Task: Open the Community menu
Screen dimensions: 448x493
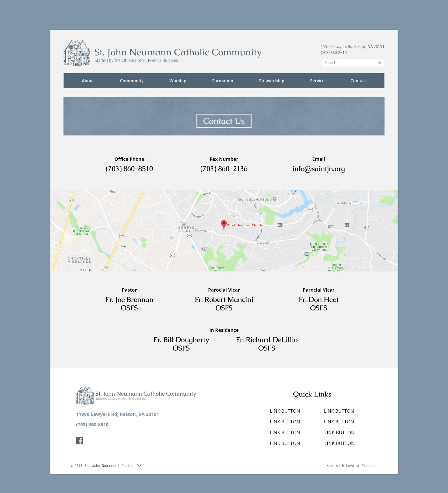Action: pos(131,81)
